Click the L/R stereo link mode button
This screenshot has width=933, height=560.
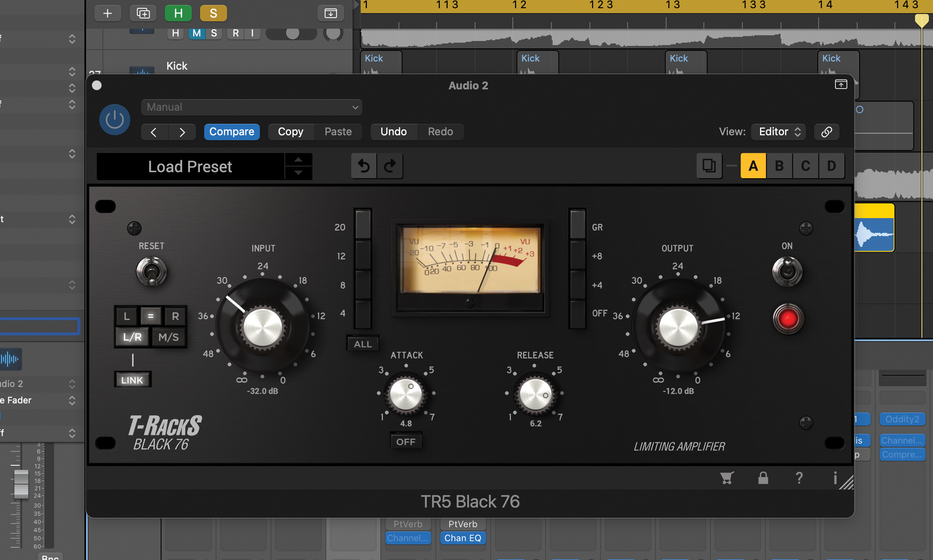click(x=131, y=337)
